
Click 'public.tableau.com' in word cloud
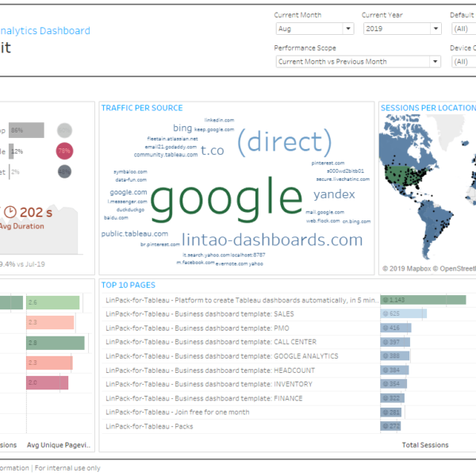tap(135, 234)
